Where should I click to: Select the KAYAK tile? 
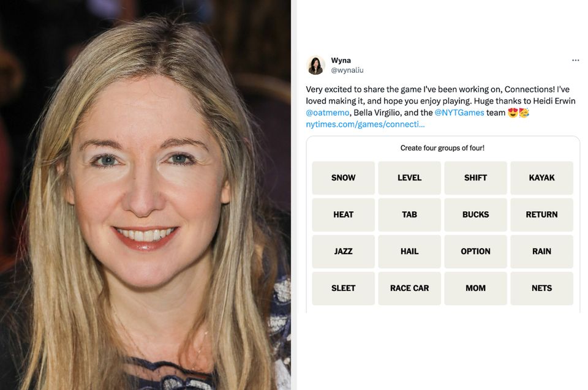pyautogui.click(x=541, y=178)
